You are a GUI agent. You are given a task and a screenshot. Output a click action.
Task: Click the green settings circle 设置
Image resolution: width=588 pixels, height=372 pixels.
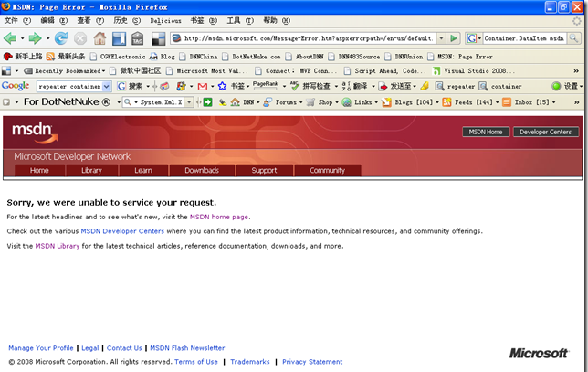(556, 86)
